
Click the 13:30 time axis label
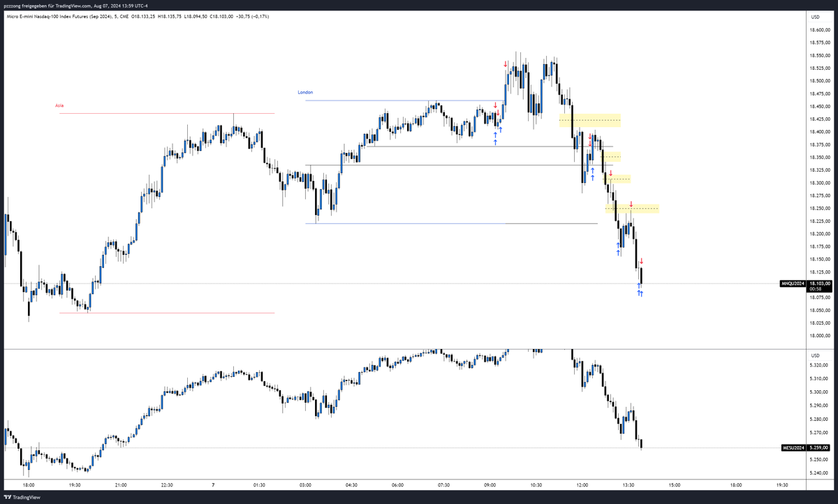pos(628,484)
